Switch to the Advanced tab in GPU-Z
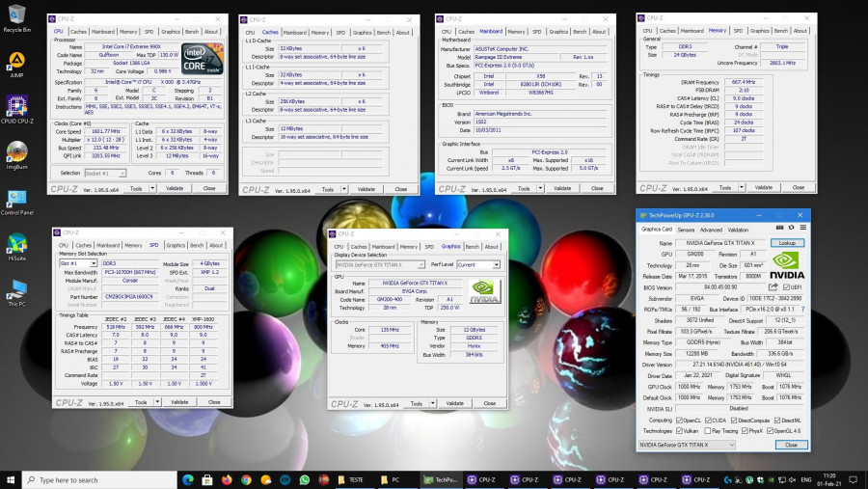The width and height of the screenshot is (868, 489). click(711, 230)
